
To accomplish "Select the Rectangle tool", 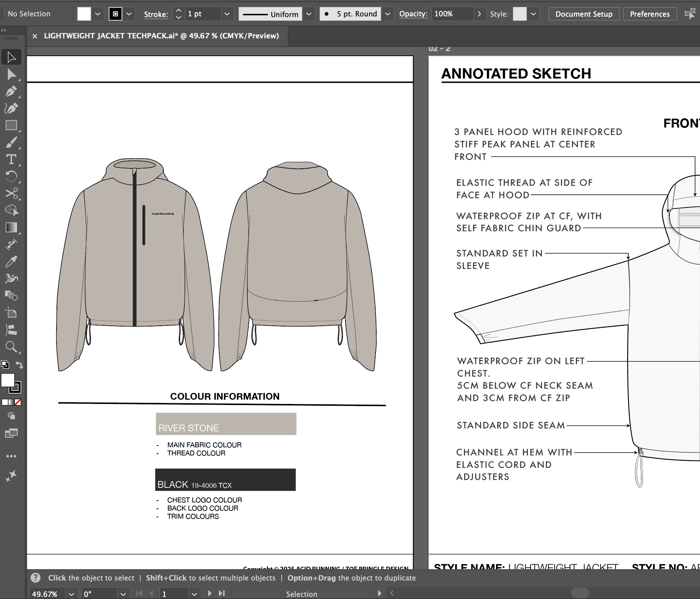I will click(11, 125).
